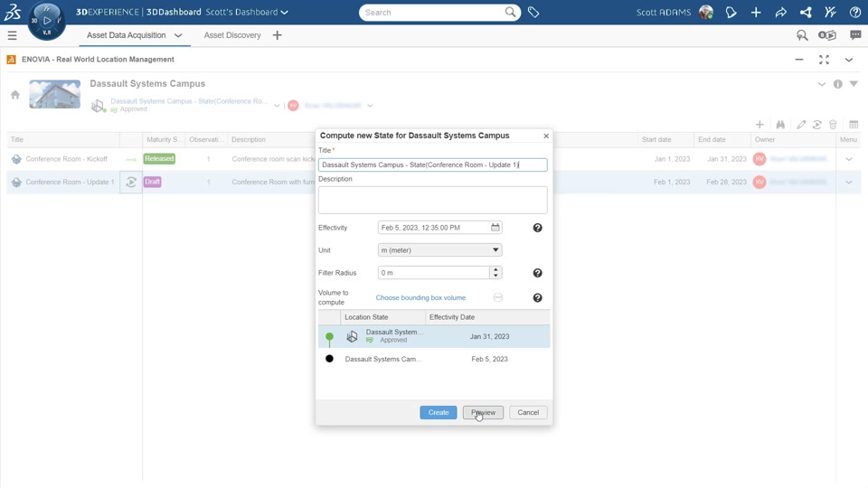The image size is (868, 488).
Task: Click the remove bounding box minus icon
Action: pyautogui.click(x=498, y=297)
